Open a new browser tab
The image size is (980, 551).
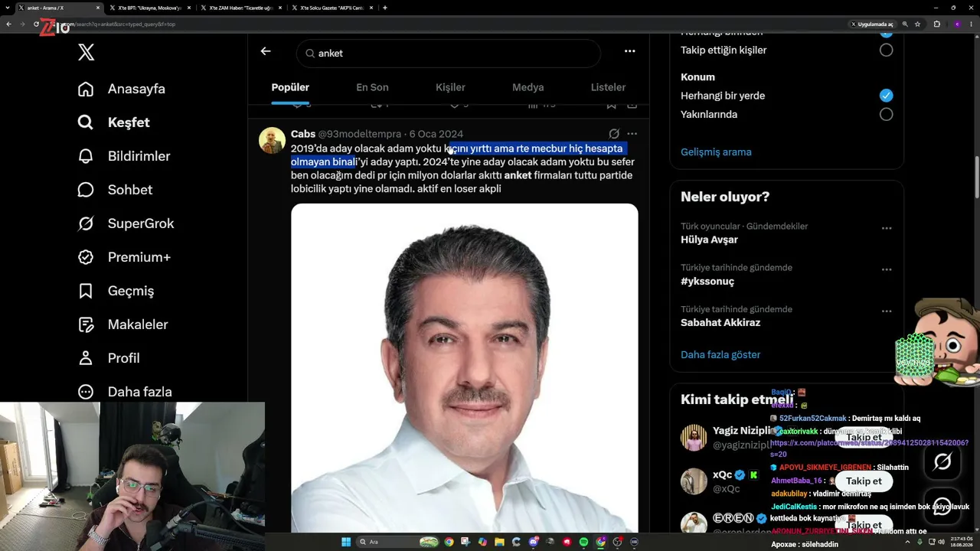[384, 8]
